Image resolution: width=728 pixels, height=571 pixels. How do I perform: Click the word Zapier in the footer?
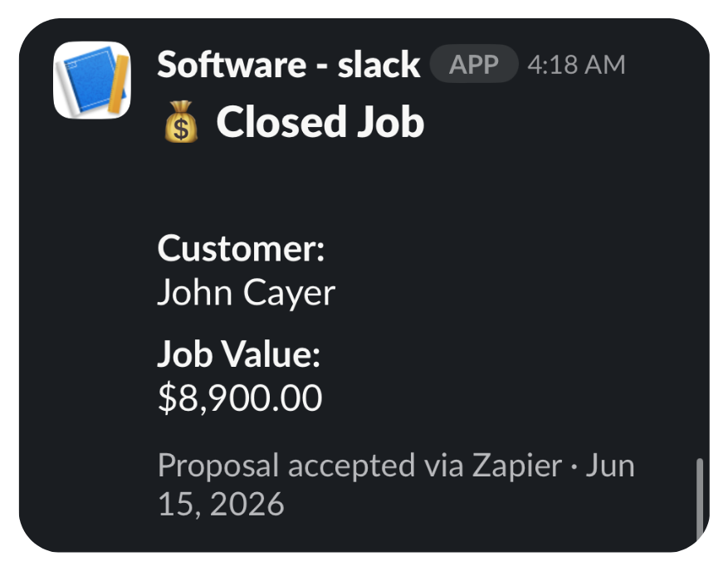coord(517,466)
